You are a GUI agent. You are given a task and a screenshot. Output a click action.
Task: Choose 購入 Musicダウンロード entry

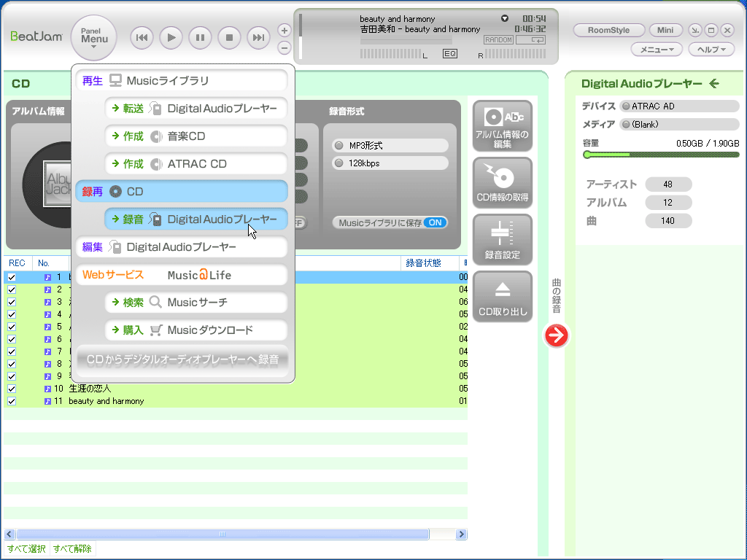[196, 330]
